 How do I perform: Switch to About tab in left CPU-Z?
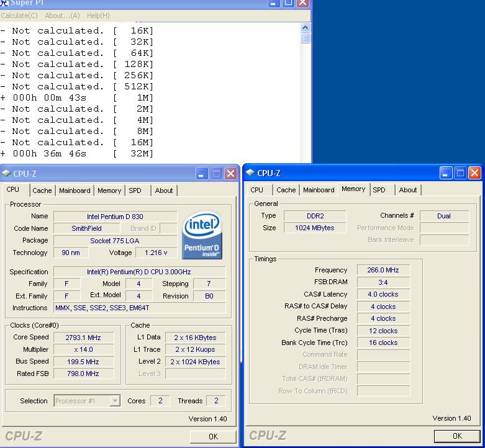coord(164,190)
